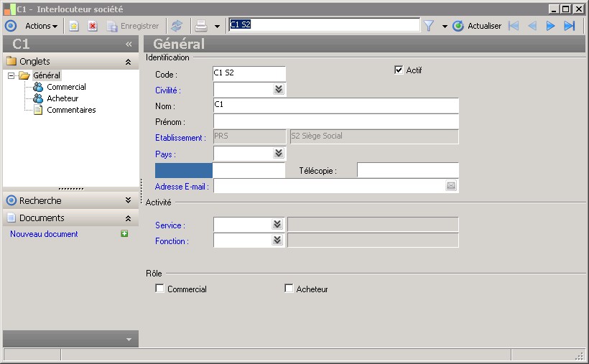
Task: Expand the Recherche panel section
Action: click(x=128, y=201)
